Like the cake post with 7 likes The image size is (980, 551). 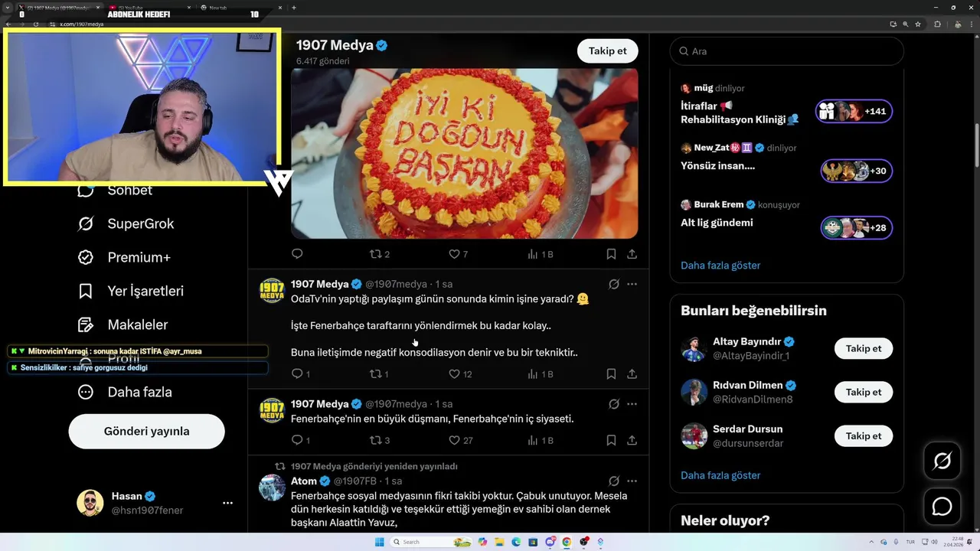(458, 254)
